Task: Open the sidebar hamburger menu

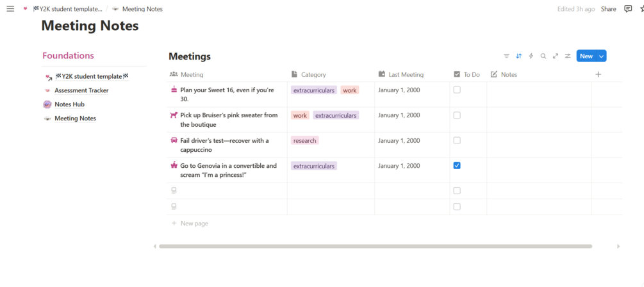Action: click(10, 9)
